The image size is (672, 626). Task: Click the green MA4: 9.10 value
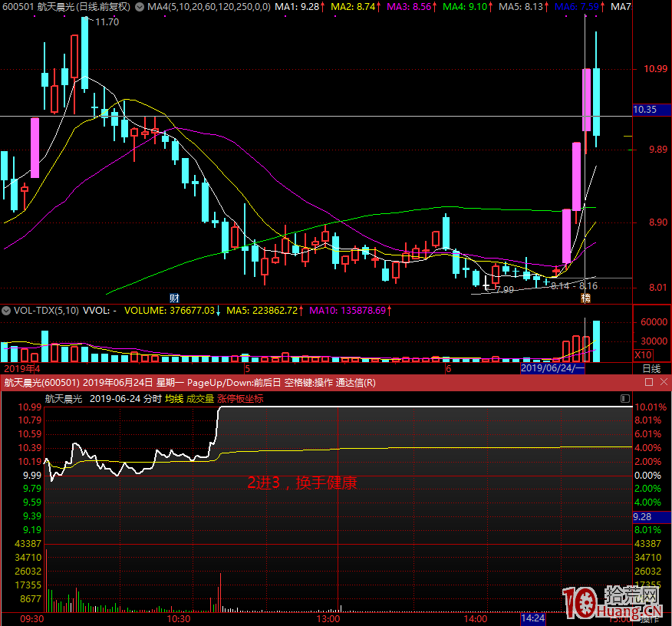pos(465,7)
